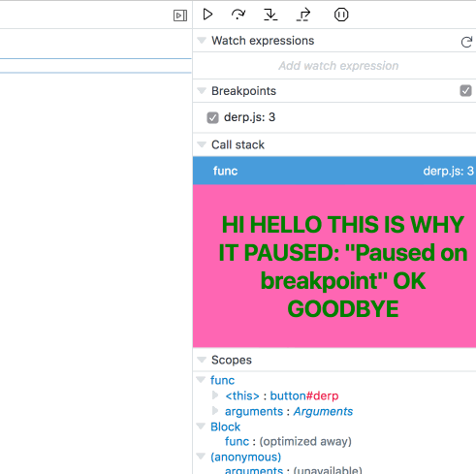Screen dimensions: 476x474
Task: Collapse the Block scope
Action: click(x=201, y=427)
